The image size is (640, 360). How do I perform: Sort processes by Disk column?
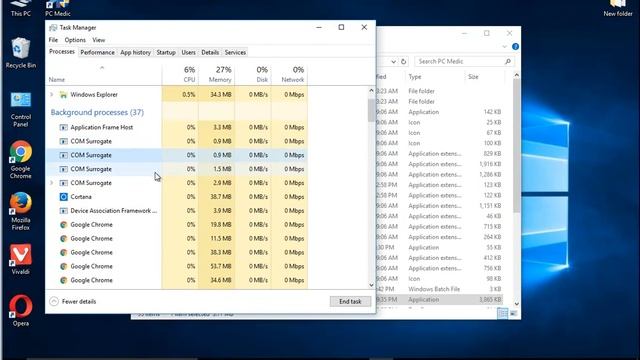coord(253,74)
